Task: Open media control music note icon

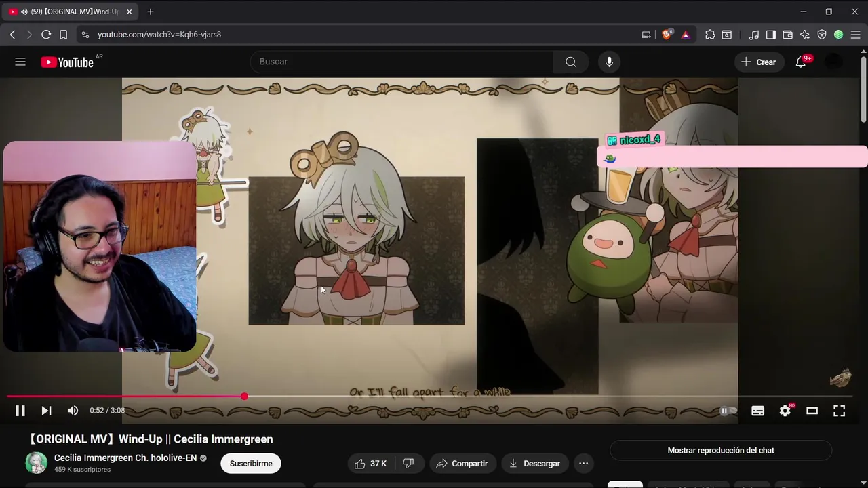Action: tap(754, 35)
